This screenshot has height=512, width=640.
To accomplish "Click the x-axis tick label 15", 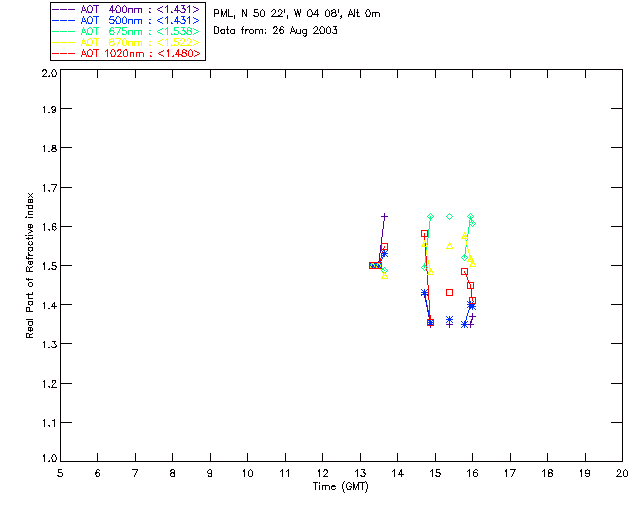I will [435, 473].
